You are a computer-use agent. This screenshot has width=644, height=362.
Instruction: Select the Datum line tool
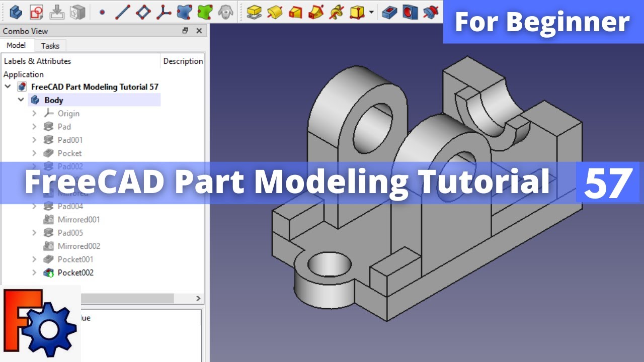click(123, 12)
